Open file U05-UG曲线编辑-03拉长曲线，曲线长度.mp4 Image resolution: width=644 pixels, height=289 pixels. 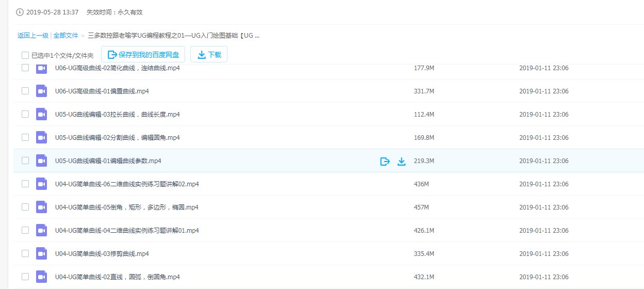coord(117,114)
